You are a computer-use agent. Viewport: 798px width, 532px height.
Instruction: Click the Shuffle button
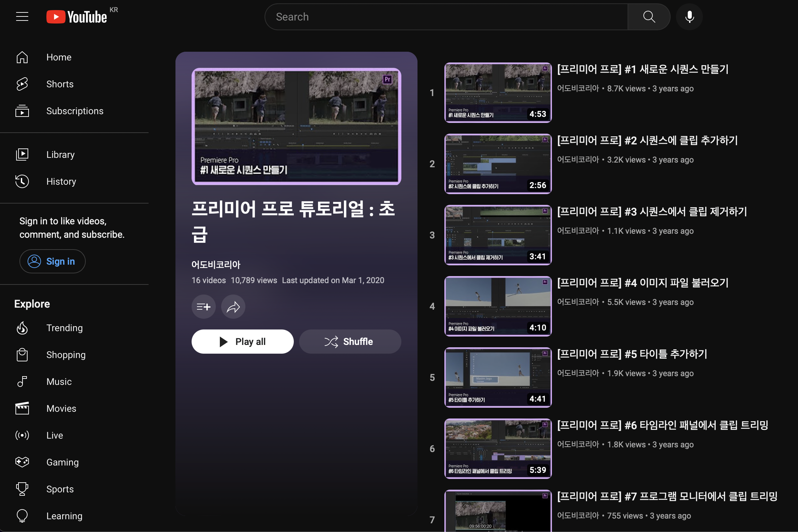coord(350,341)
